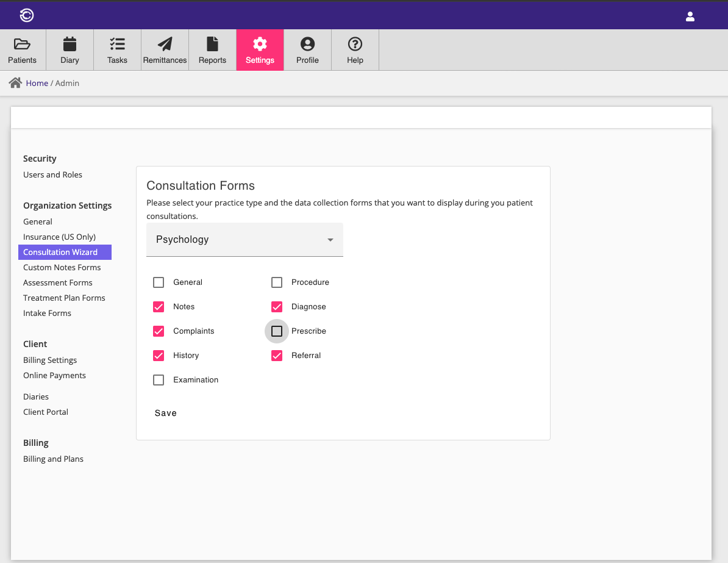Expand the Psychology practice type dropdown

tap(244, 240)
